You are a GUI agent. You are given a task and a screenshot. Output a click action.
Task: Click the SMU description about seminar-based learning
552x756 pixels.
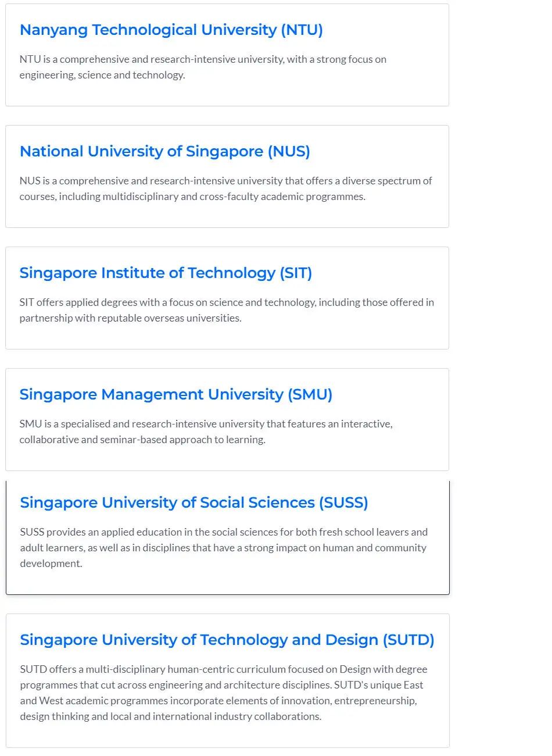pos(206,432)
